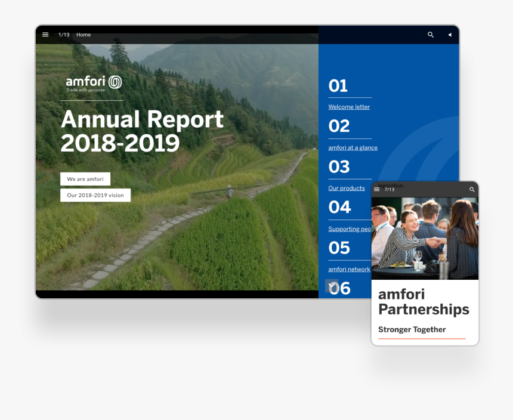Click chapter number '03'
The width and height of the screenshot is (513, 420).
tap(339, 167)
